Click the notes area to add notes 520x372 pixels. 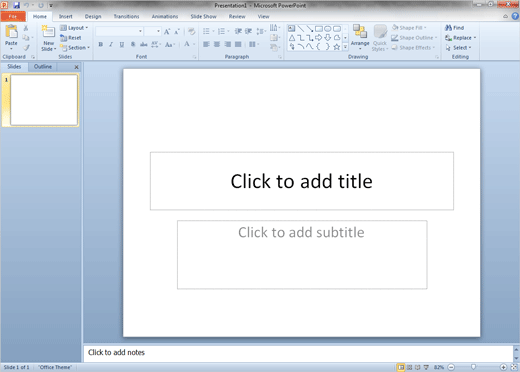coord(298,353)
